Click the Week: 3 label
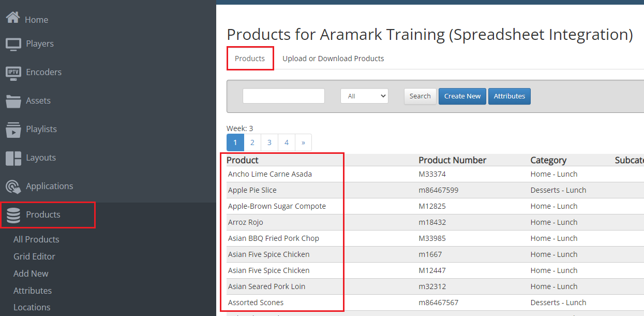Image resolution: width=644 pixels, height=316 pixels. [240, 128]
